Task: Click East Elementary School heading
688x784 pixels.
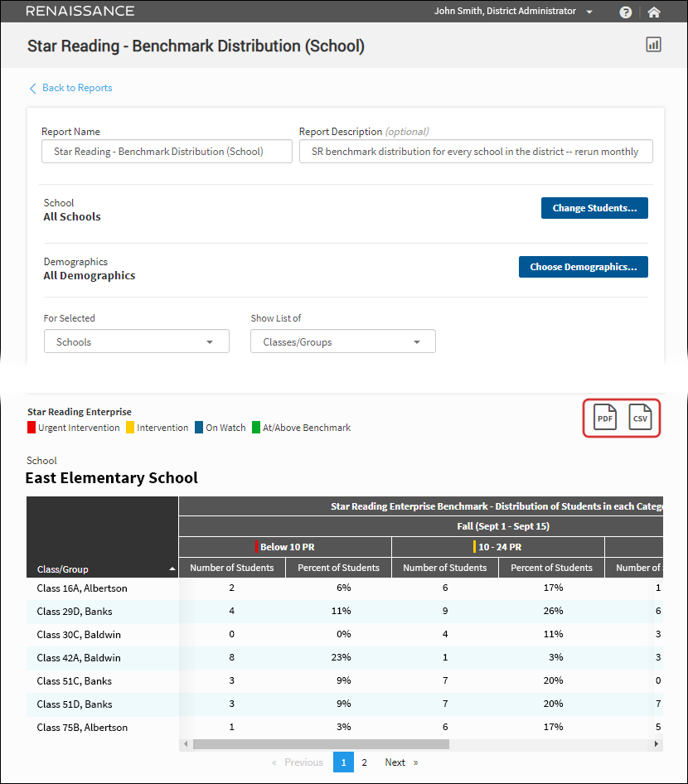Action: coord(112,477)
